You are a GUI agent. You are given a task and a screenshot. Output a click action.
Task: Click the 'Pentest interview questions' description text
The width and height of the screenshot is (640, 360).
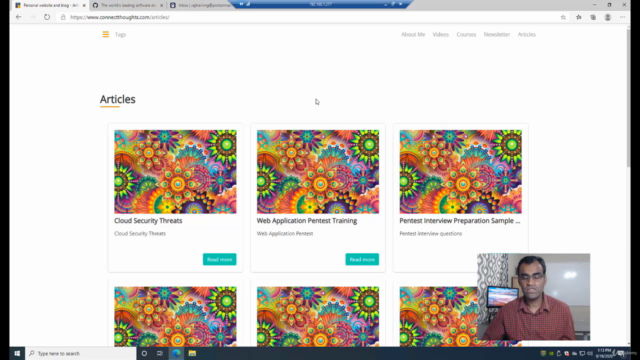point(431,233)
